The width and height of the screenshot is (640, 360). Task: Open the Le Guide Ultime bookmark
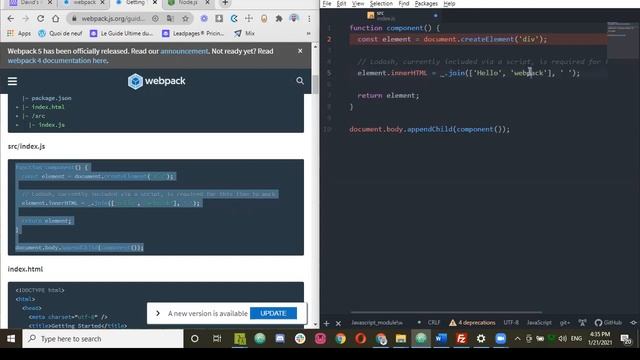[x=121, y=33]
